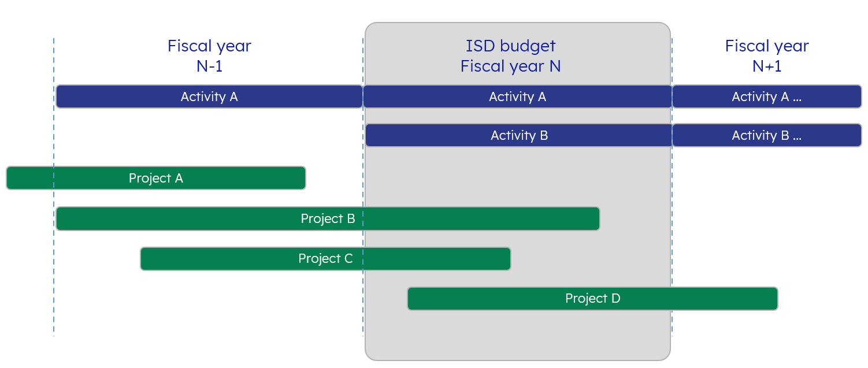The image size is (868, 368).
Task: Select the Activity A bar under Fiscal year N-1
Action: 209,96
